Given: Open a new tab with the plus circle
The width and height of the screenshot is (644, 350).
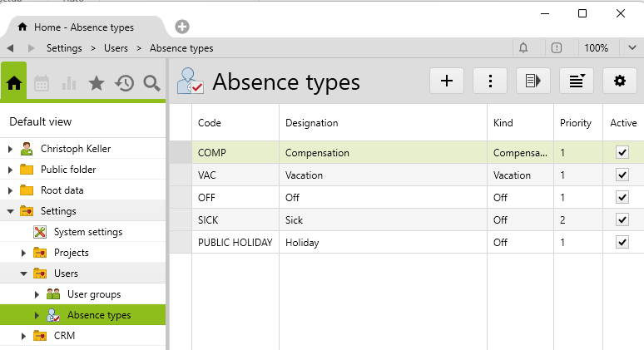Looking at the screenshot, I should click(x=181, y=27).
